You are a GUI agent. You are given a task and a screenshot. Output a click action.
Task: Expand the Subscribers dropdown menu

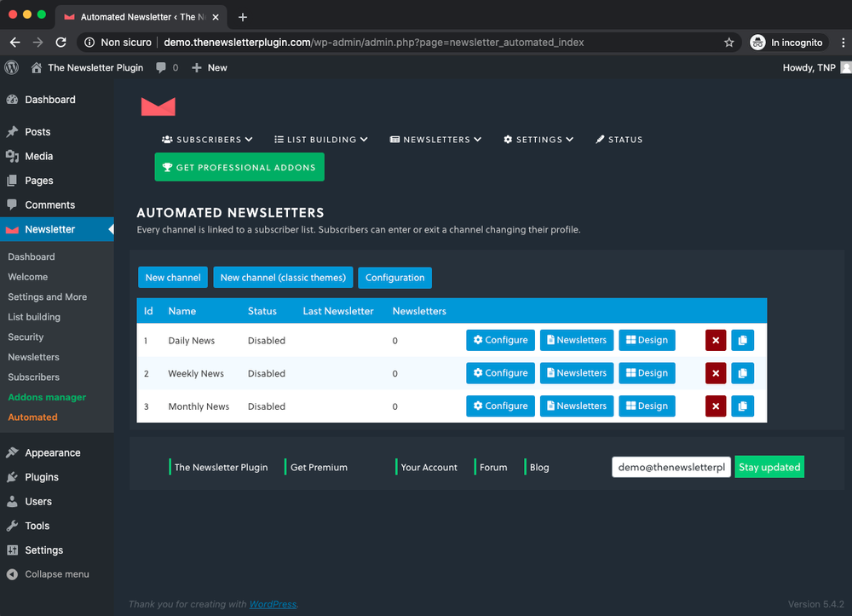207,140
